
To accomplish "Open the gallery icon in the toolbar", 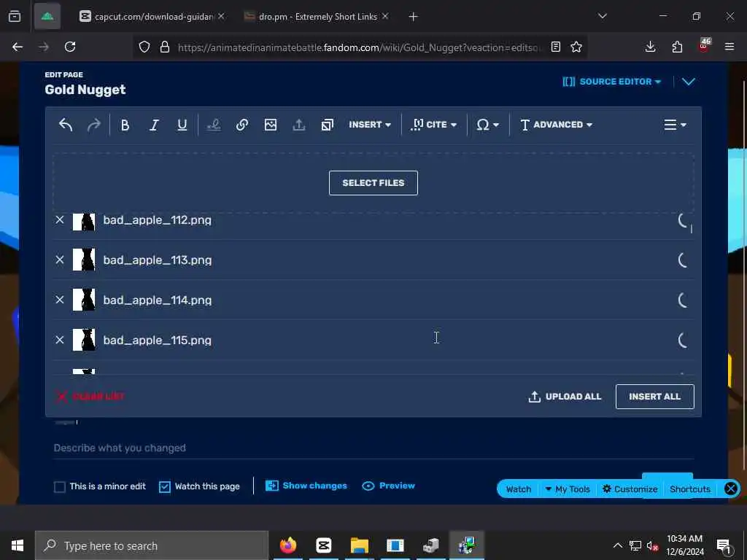I will click(x=328, y=125).
